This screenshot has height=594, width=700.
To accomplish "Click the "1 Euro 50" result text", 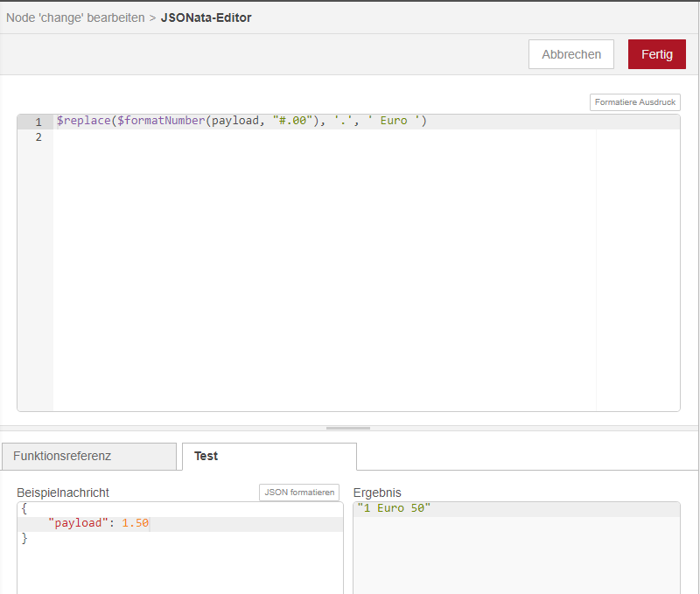I will pos(394,508).
